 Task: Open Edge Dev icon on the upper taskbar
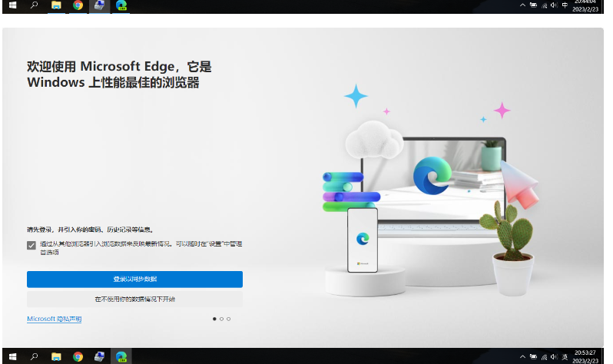click(x=121, y=5)
